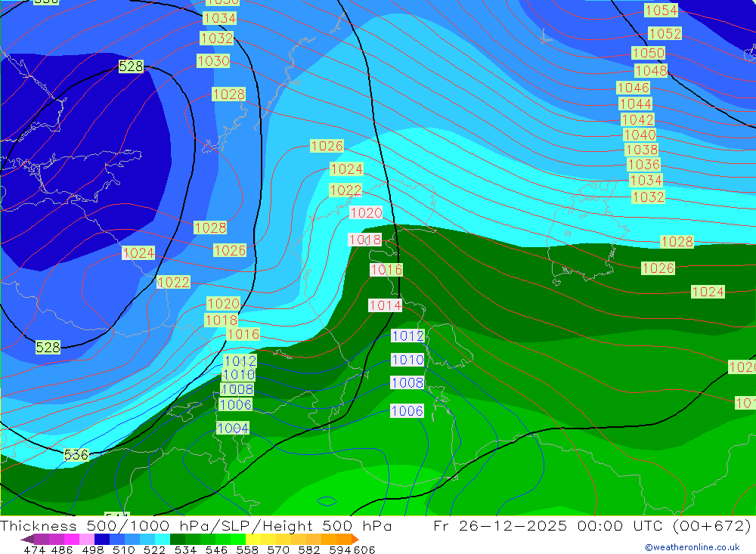The image size is (756, 554).
Task: Click the dark blue legend swatch
Action: point(102,539)
